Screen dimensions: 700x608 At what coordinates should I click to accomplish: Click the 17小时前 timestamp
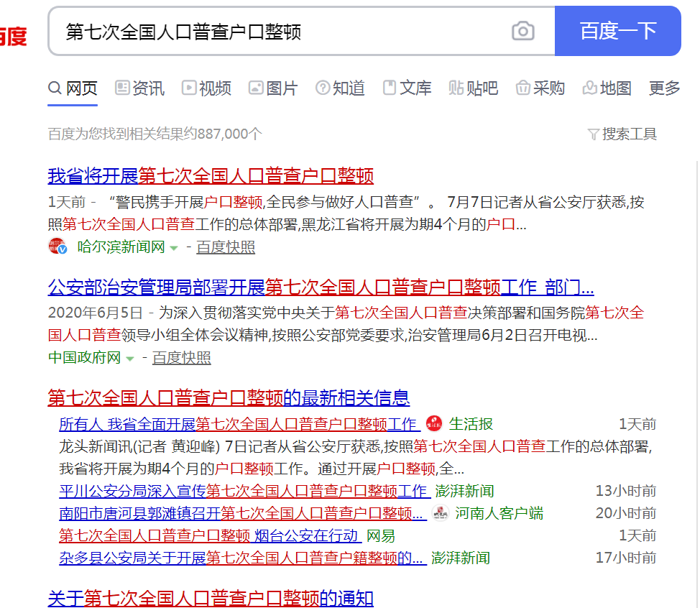pos(625,558)
